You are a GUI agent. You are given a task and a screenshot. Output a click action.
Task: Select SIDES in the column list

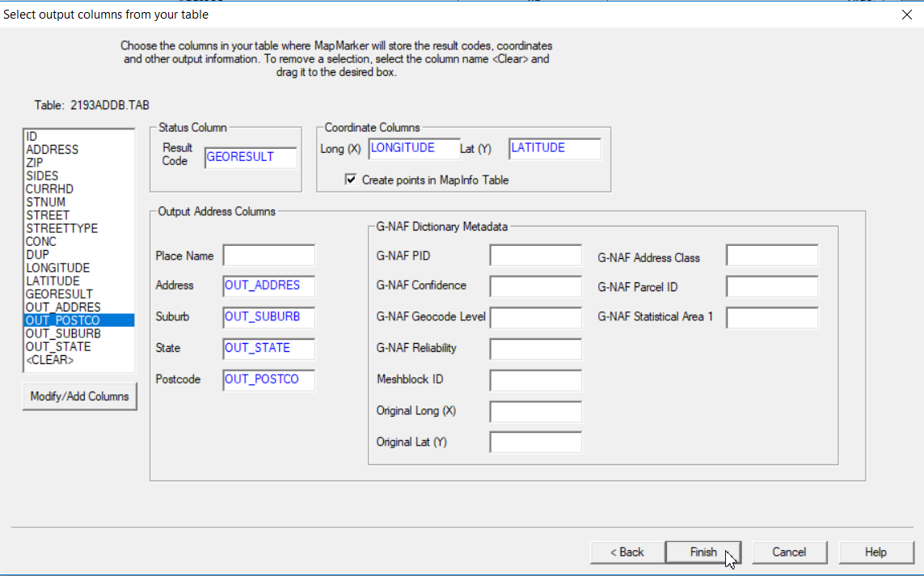(x=79, y=176)
